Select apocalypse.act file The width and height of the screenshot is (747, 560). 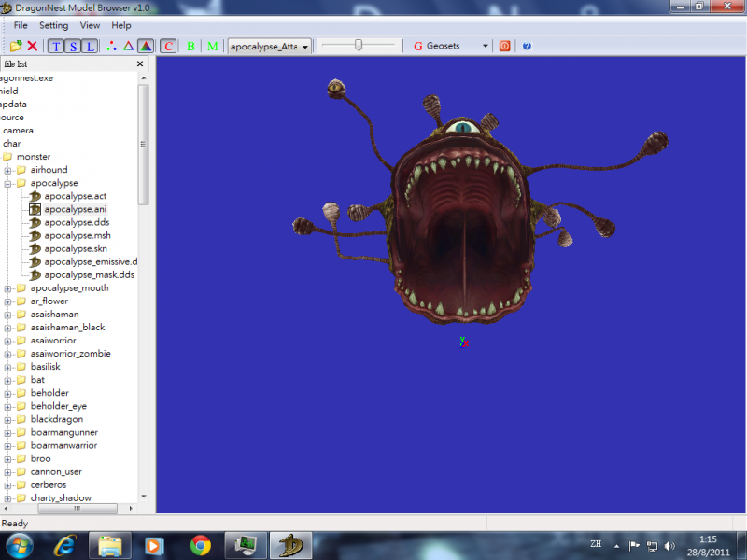click(75, 196)
